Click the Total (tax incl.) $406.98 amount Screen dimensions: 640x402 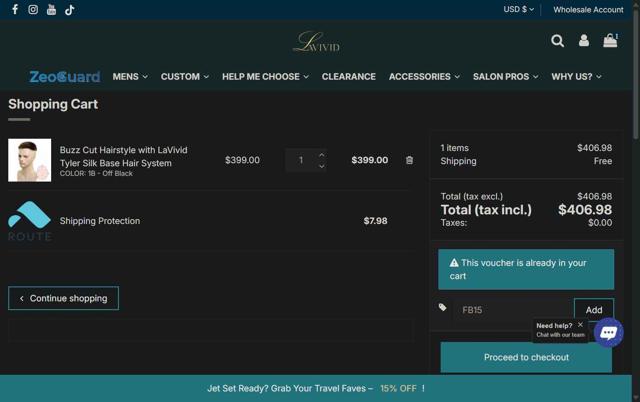(x=585, y=210)
